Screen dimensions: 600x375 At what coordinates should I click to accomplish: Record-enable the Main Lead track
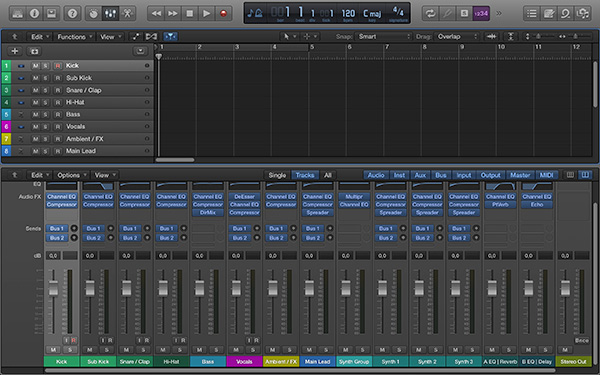point(58,151)
